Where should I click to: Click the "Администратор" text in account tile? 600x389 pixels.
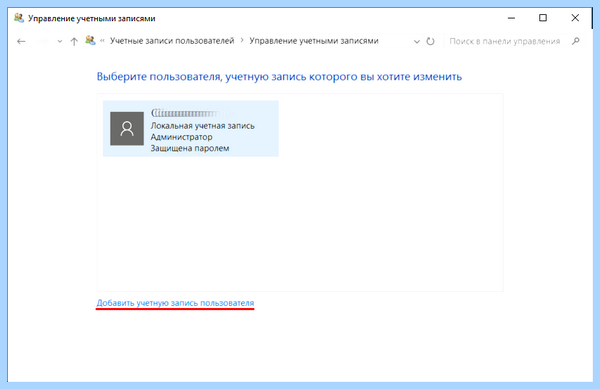coord(181,137)
